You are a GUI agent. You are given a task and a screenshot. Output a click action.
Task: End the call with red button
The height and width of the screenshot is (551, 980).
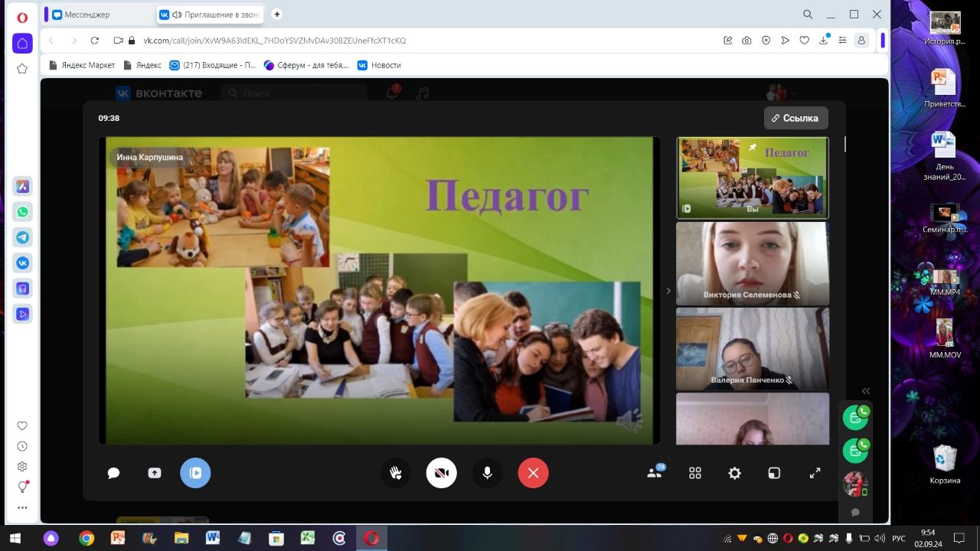533,473
